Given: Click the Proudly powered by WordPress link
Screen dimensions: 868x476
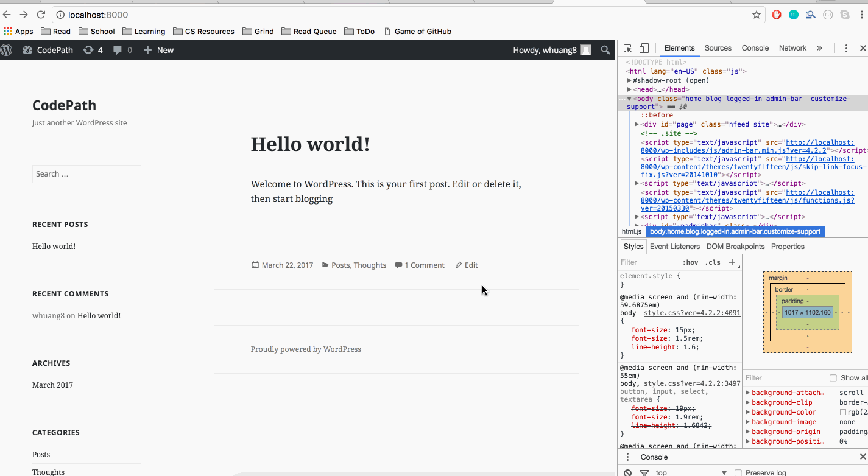Looking at the screenshot, I should 306,349.
